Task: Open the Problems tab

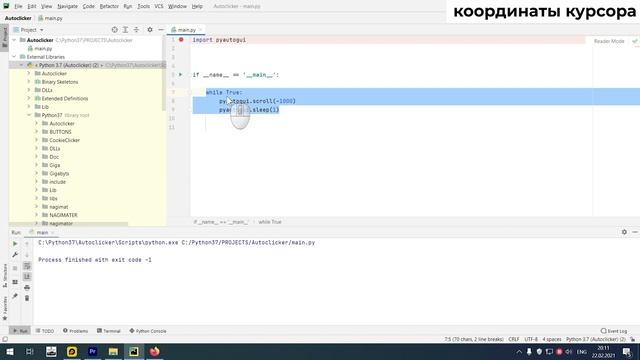Action: (76, 331)
